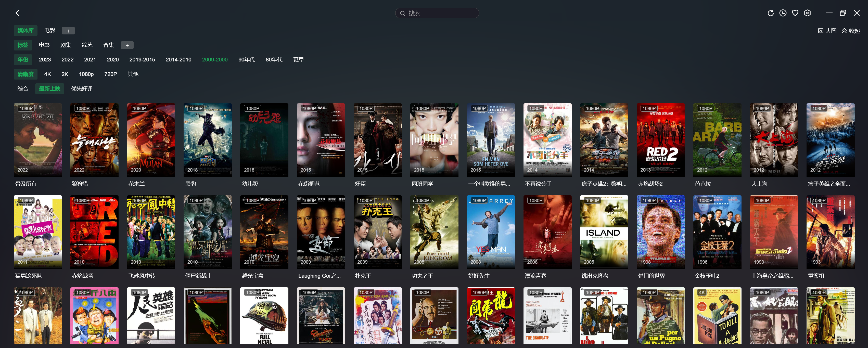This screenshot has height=348, width=868.
Task: Filter by 电影 tag
Action: [44, 45]
